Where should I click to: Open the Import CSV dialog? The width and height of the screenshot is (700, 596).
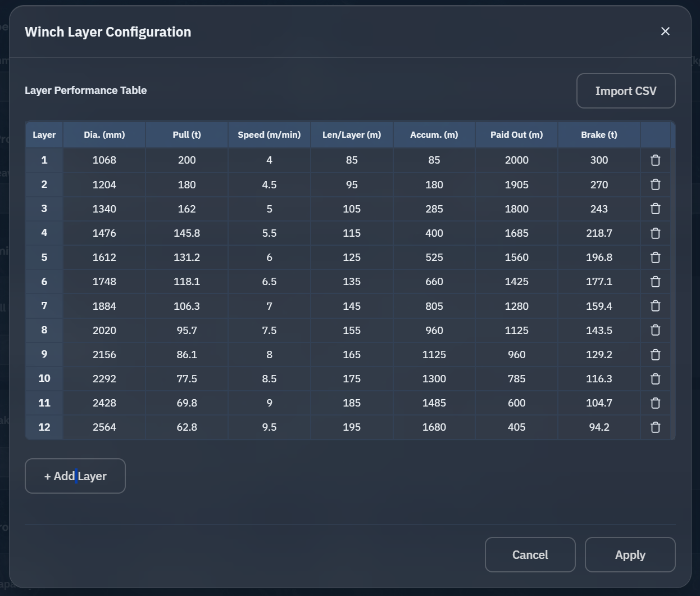tap(626, 91)
